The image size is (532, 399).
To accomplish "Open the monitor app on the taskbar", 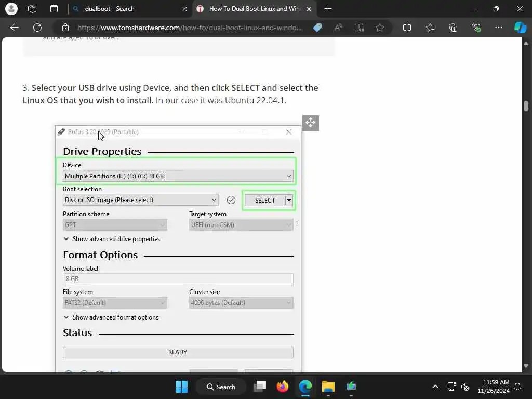I will pyautogui.click(x=351, y=387).
